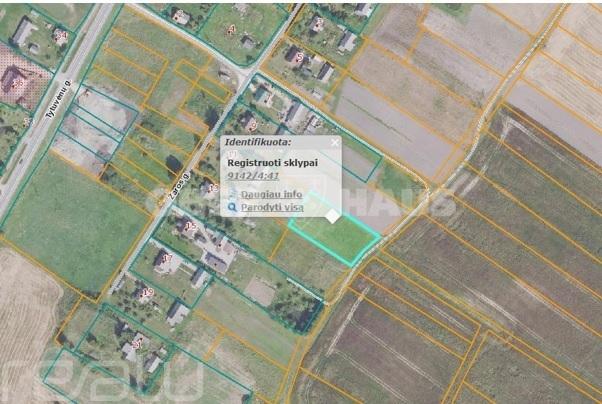Click house number 34 marker

pos(61,35)
